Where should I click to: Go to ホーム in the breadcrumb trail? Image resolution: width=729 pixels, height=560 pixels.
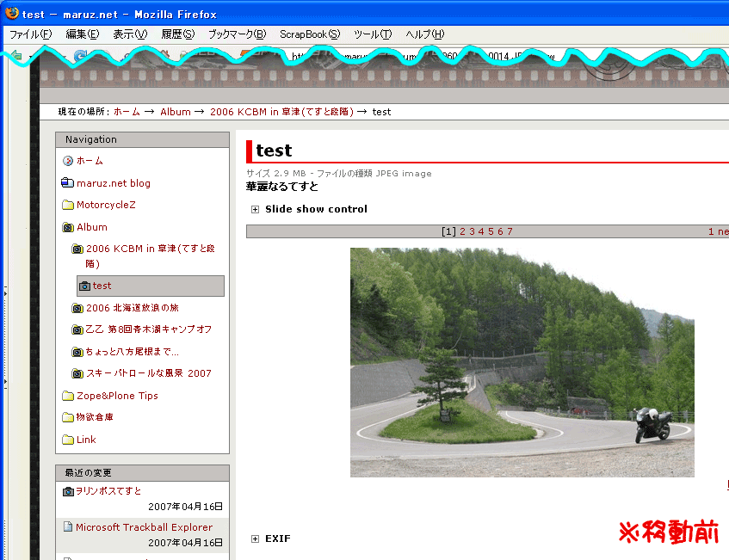pos(127,112)
